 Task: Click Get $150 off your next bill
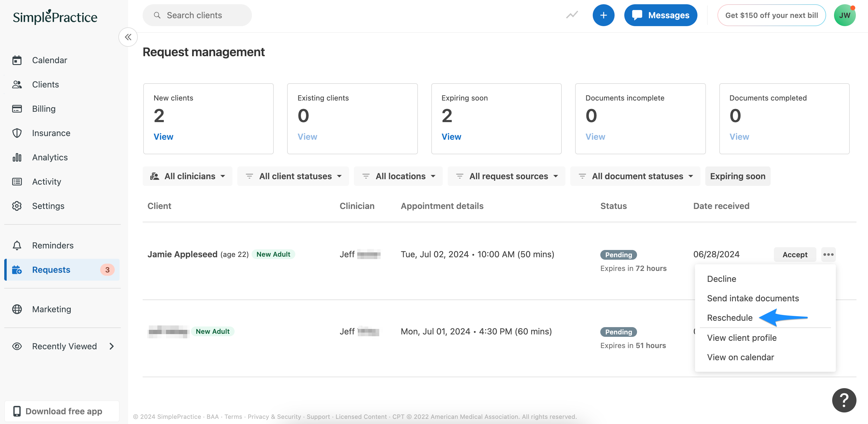pyautogui.click(x=771, y=15)
